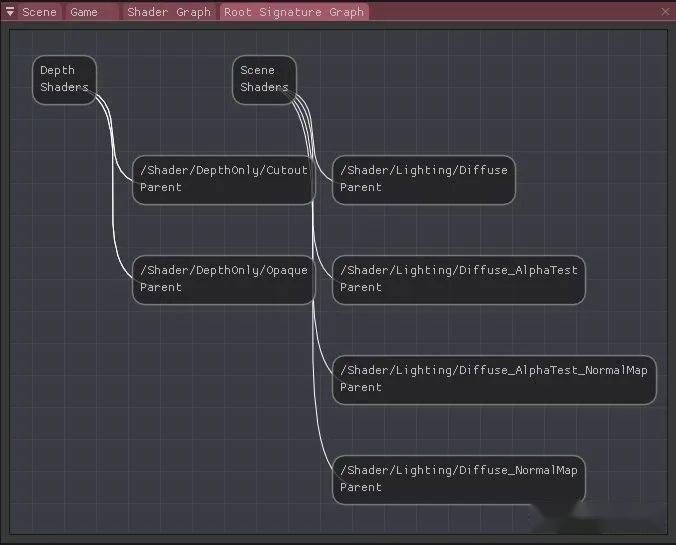Switch to the Shader Graph tab
Viewport: 676px width, 545px height.
[x=168, y=12]
